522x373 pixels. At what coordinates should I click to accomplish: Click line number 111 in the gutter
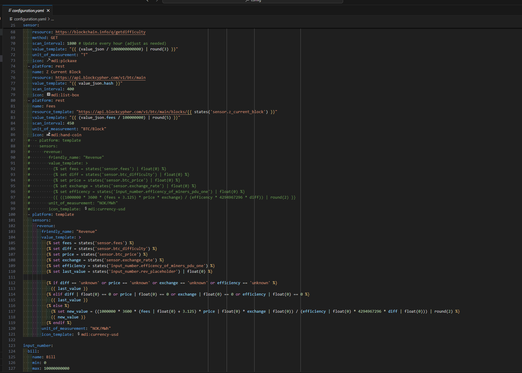point(12,277)
